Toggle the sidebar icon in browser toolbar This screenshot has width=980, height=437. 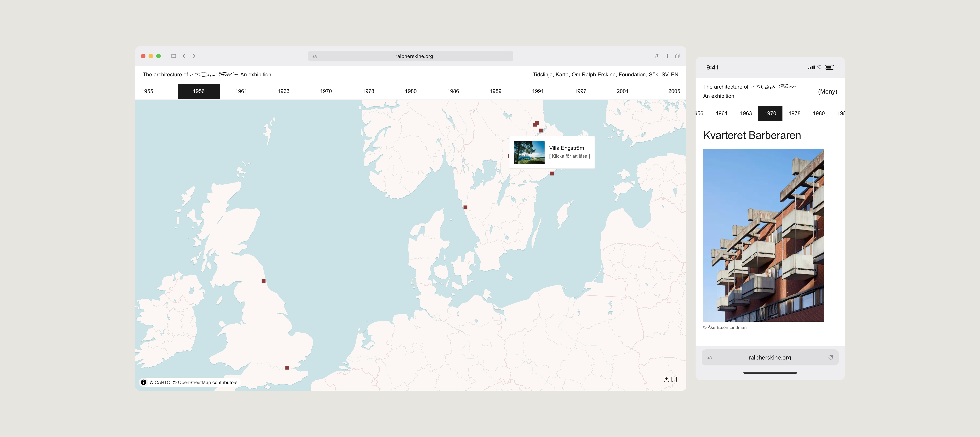[x=173, y=56]
